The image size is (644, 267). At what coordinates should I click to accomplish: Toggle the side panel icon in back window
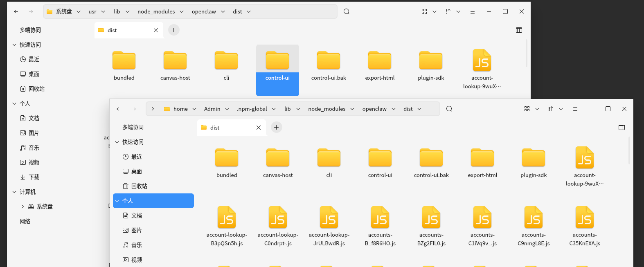pyautogui.click(x=519, y=30)
